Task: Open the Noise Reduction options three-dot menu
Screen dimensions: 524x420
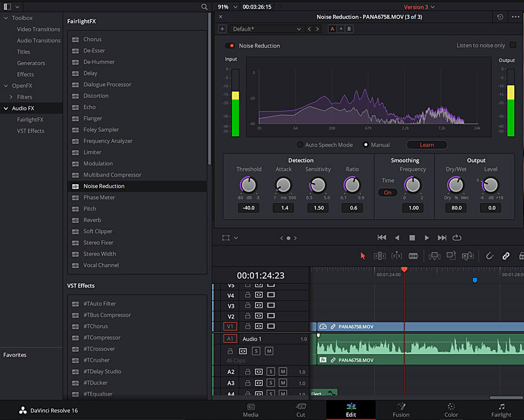Action: pos(516,17)
